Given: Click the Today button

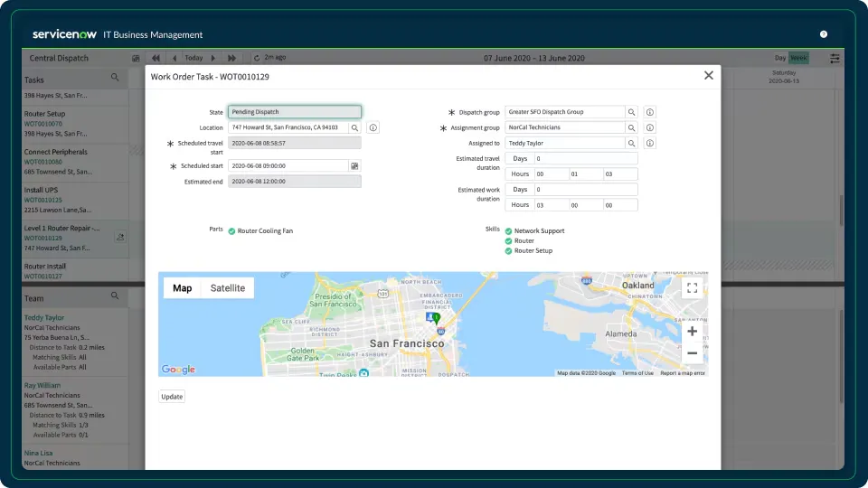Looking at the screenshot, I should pos(193,58).
